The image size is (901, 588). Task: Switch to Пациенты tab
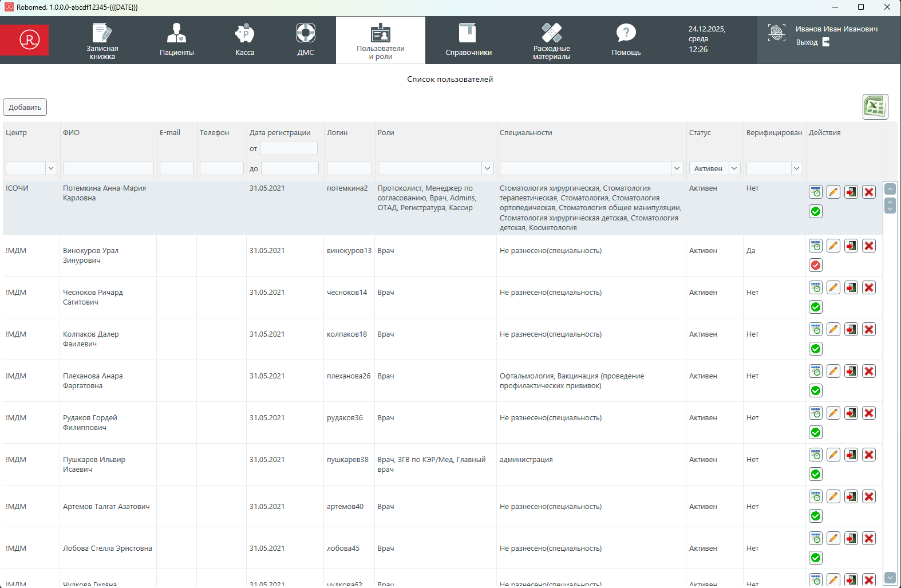176,40
